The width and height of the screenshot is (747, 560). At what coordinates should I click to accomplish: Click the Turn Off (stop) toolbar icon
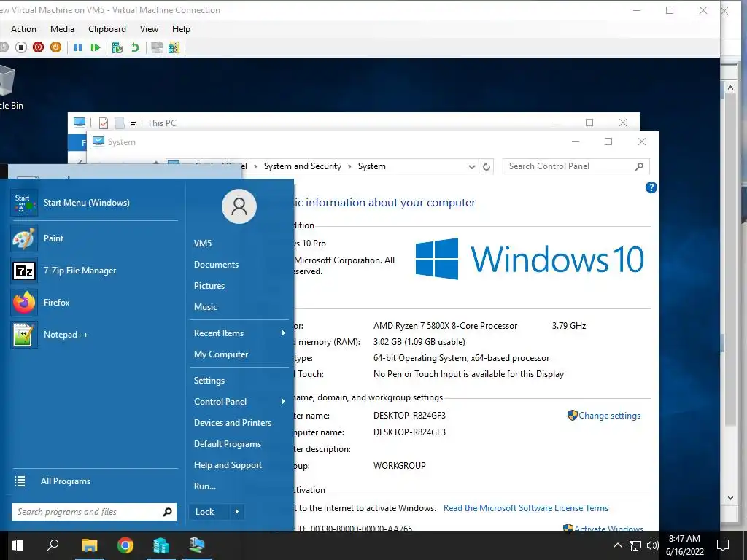(x=21, y=47)
